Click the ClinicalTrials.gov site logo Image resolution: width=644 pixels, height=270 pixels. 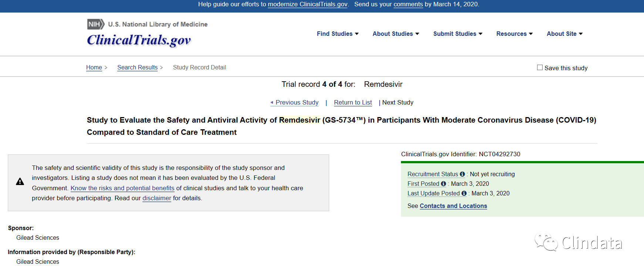139,40
